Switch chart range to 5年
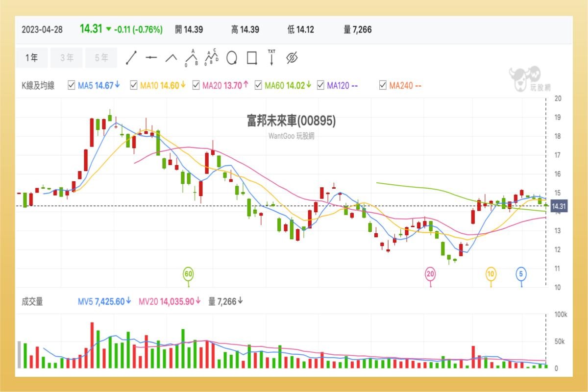Image resolution: width=588 pixels, height=392 pixels. coord(101,58)
